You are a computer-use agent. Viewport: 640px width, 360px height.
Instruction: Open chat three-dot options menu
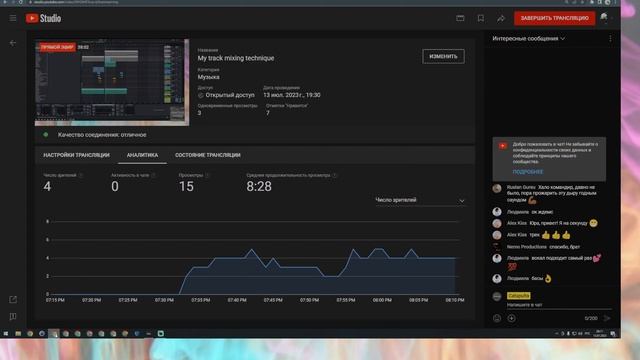[610, 38]
